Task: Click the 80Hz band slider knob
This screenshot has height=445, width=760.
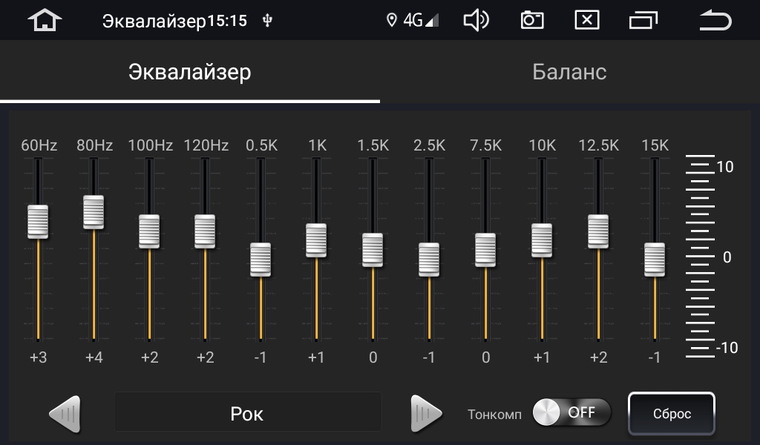Action: coord(94,212)
